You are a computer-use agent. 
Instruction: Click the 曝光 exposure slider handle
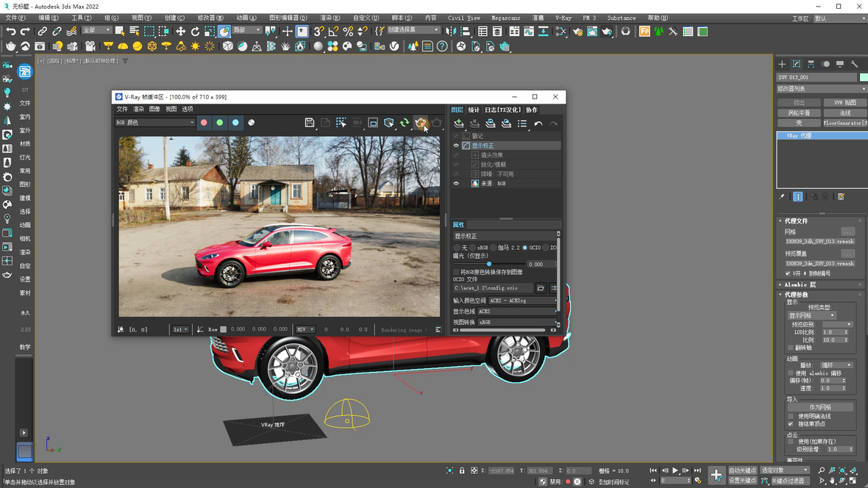click(489, 264)
